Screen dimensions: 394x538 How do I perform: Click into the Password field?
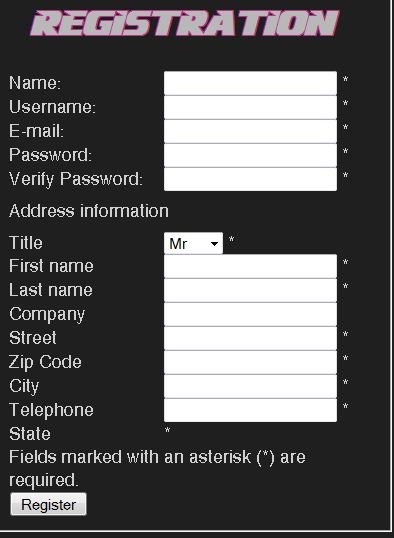coord(251,155)
